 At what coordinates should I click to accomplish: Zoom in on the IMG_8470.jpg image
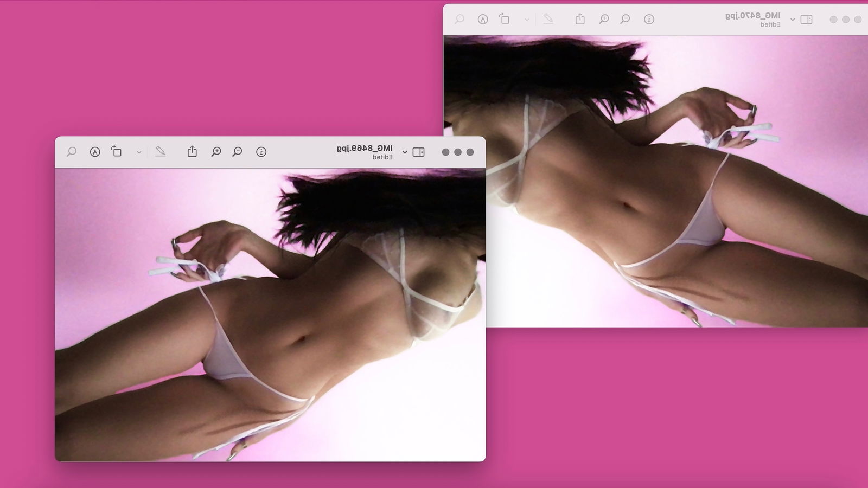(x=604, y=19)
